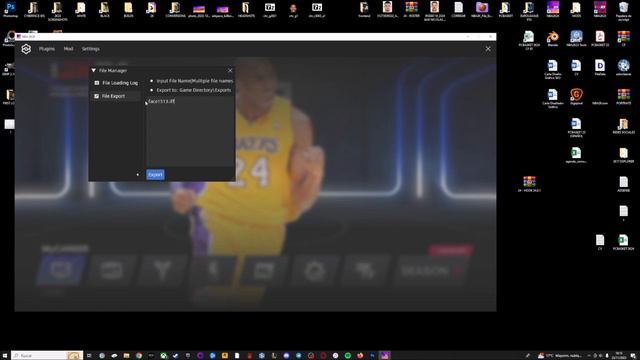Image resolution: width=640 pixels, height=360 pixels.
Task: Open the PCBASKET 23 ESPAÑOL Word document
Action: coord(576,128)
